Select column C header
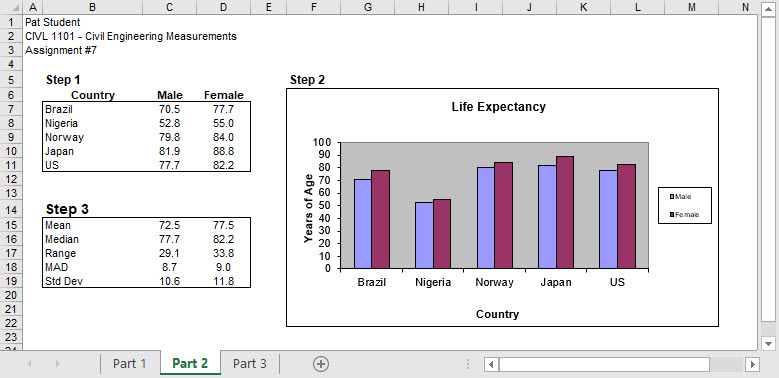The width and height of the screenshot is (779, 378). pos(170,7)
